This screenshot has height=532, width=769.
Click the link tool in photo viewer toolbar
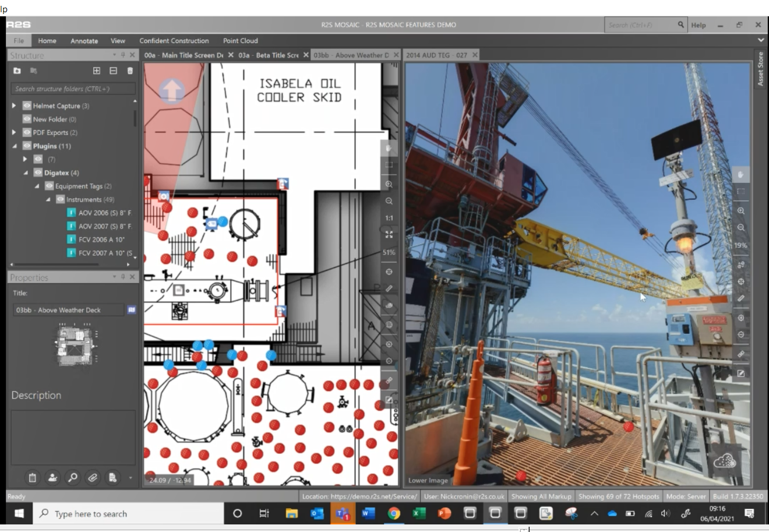pyautogui.click(x=740, y=354)
